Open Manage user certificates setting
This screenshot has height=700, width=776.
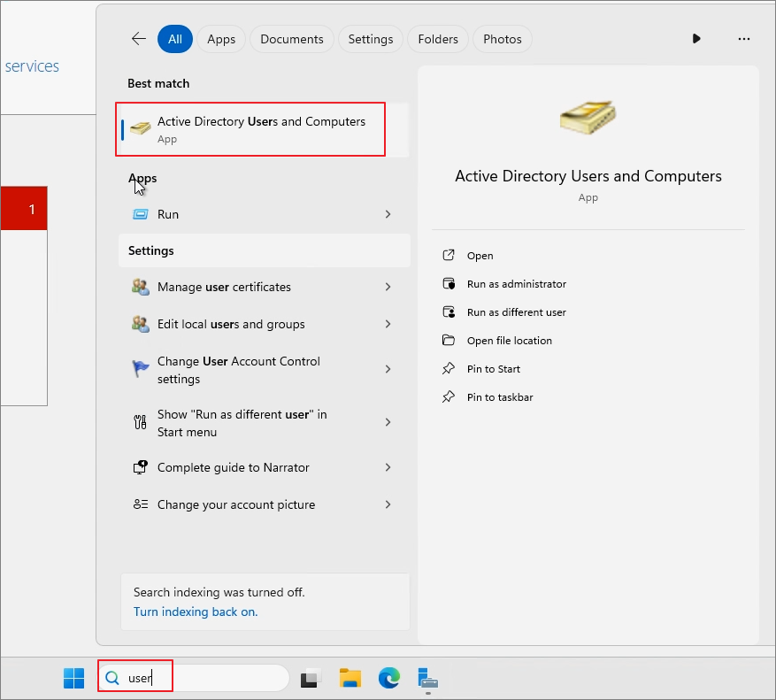click(265, 287)
